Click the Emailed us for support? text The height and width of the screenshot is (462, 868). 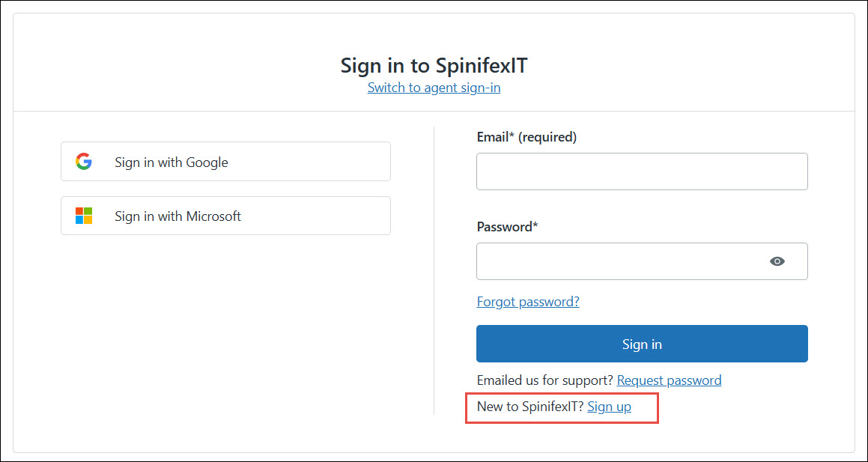(544, 380)
